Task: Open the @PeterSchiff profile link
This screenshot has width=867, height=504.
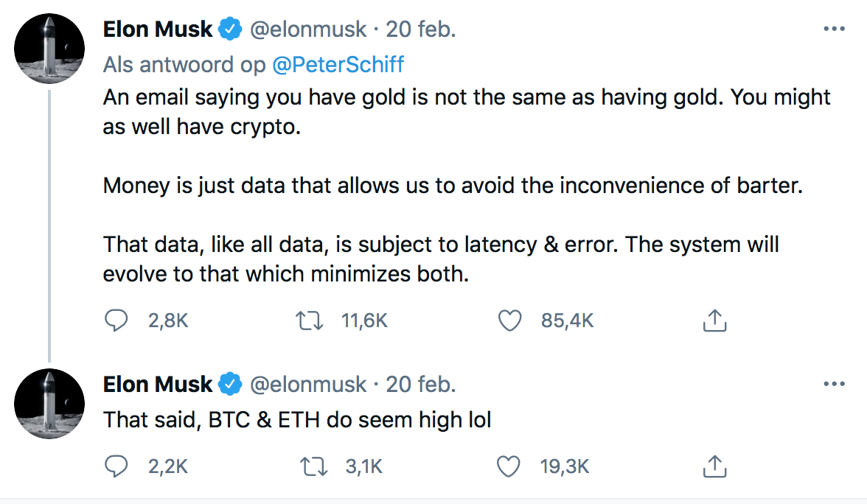Action: click(x=338, y=65)
